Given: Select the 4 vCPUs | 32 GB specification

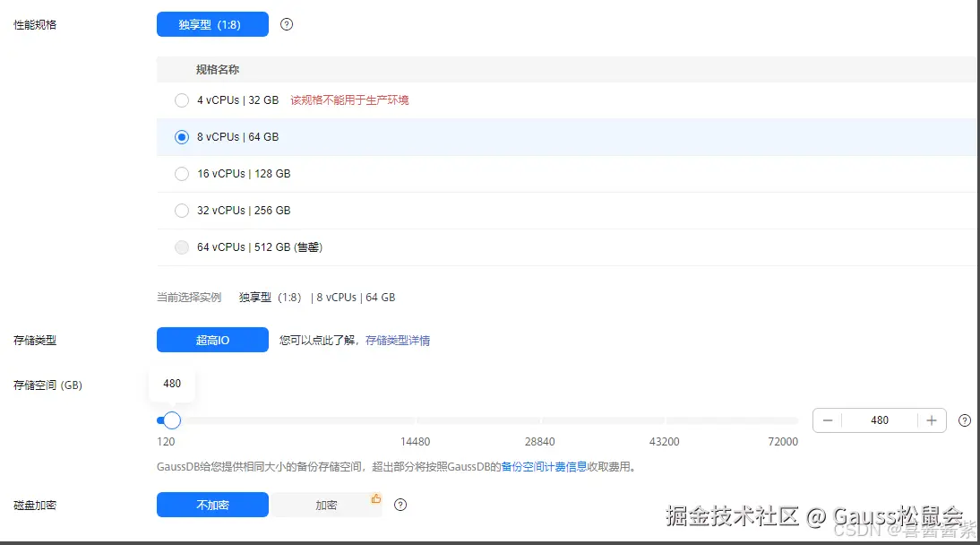Looking at the screenshot, I should (182, 100).
